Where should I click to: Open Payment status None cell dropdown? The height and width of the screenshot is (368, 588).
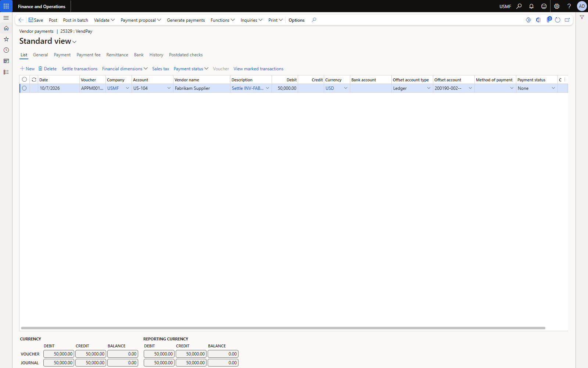click(553, 88)
